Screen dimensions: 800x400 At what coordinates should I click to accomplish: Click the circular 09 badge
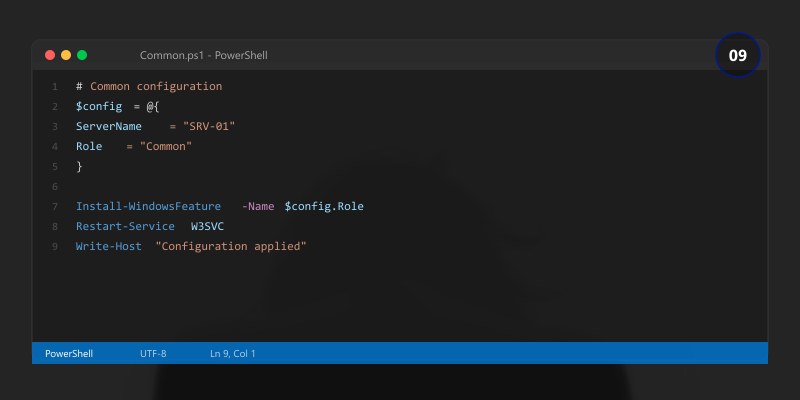737,56
